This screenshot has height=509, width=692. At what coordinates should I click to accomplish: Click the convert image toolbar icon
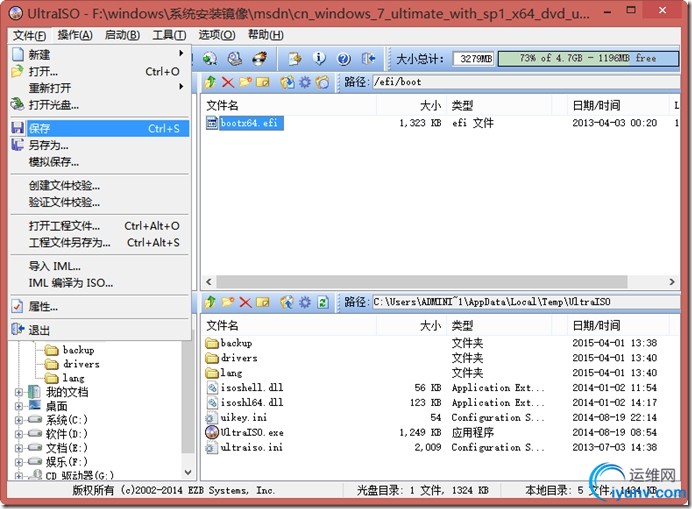[x=295, y=58]
